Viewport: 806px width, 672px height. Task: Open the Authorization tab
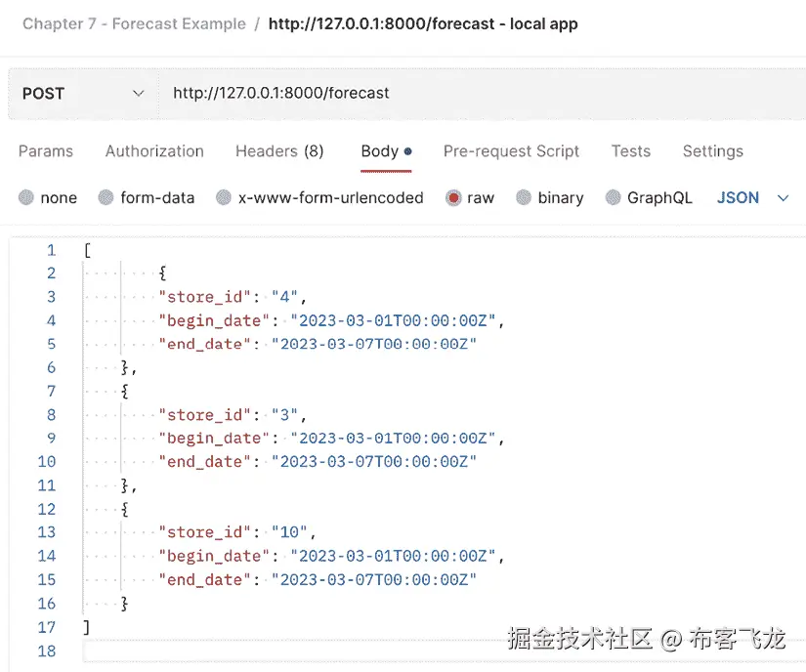[154, 151]
